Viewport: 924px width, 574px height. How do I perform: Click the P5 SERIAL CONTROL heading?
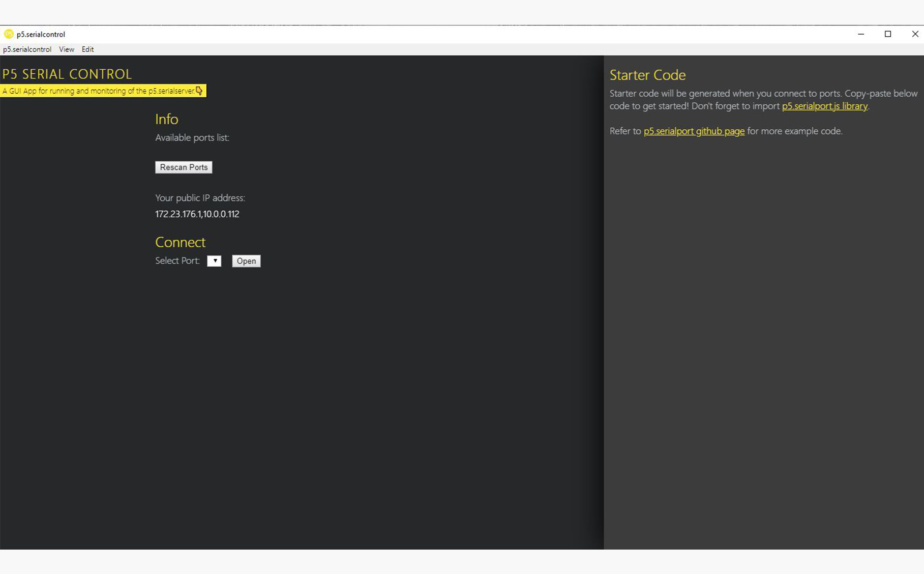[x=67, y=74]
